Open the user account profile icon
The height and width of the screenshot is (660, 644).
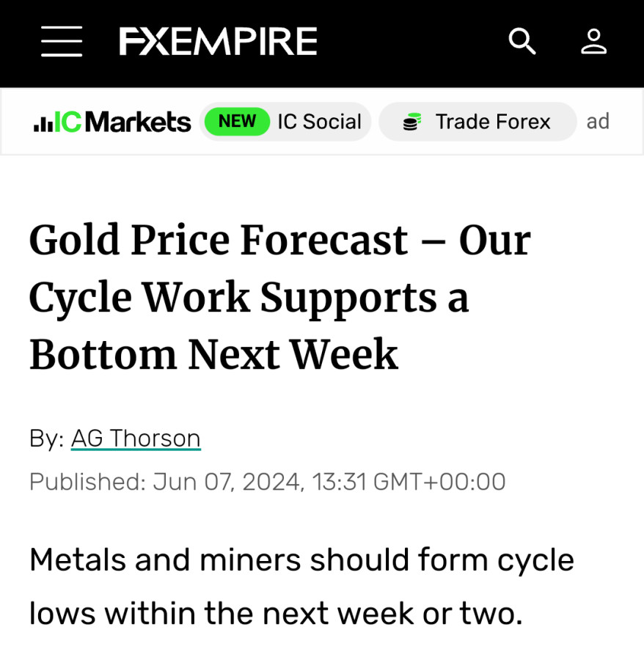coord(593,41)
